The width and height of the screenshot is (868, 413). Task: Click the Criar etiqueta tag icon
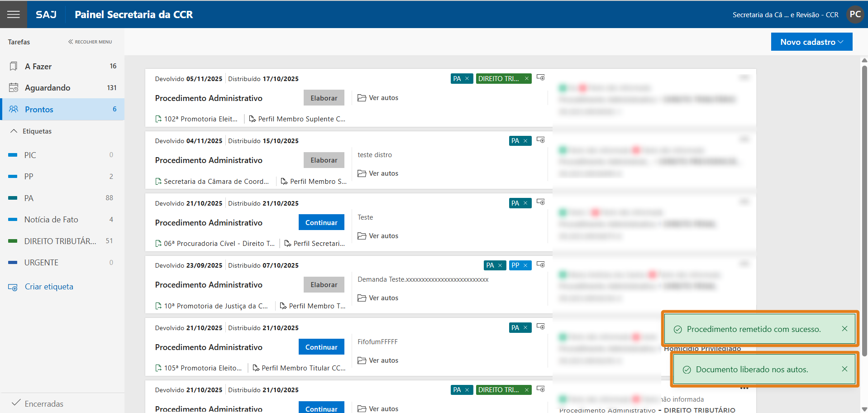click(13, 287)
